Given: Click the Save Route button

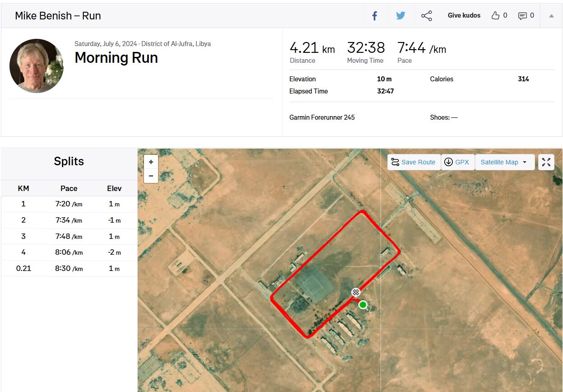Looking at the screenshot, I should click(414, 162).
